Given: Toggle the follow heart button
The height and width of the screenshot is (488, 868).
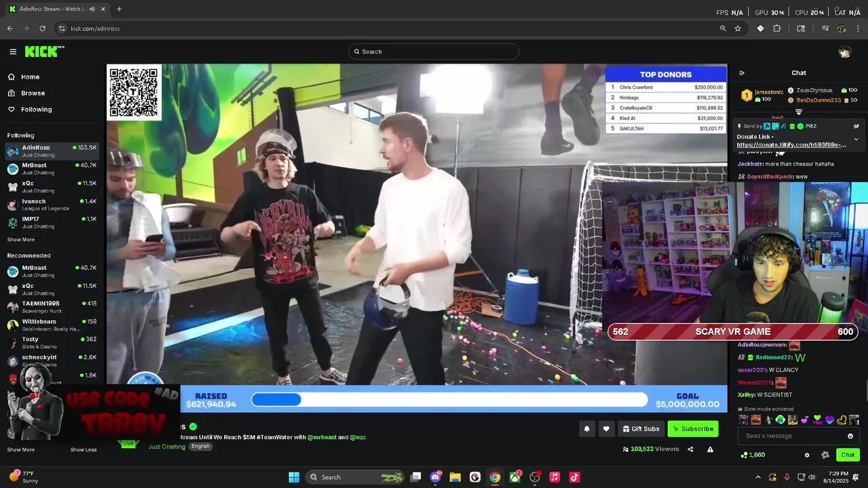Looking at the screenshot, I should [606, 428].
